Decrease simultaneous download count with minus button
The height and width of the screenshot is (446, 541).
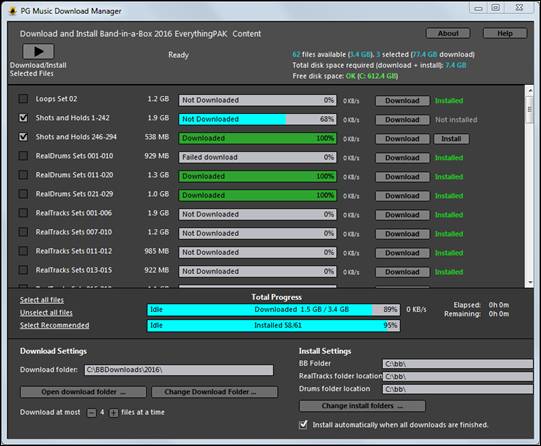tap(92, 413)
